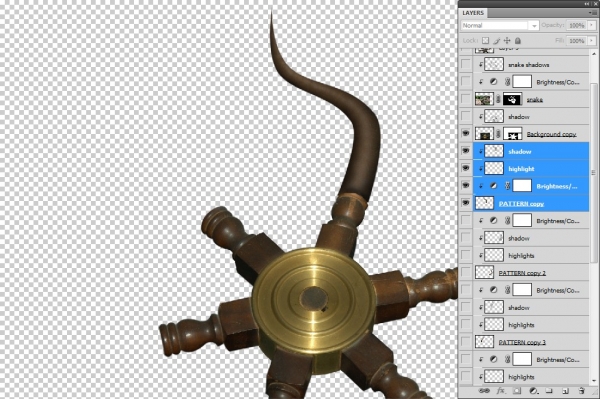
Task: Select the 'PATTERN copy' layer name
Action: tap(521, 204)
